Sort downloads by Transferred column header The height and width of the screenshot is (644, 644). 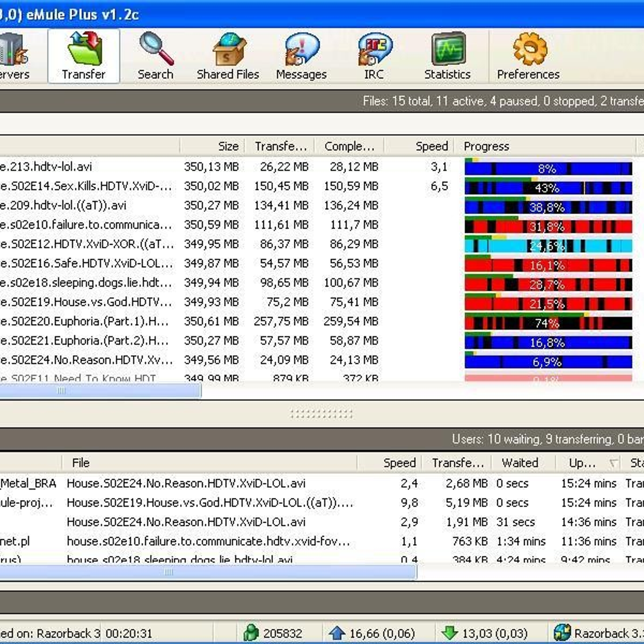(280, 146)
